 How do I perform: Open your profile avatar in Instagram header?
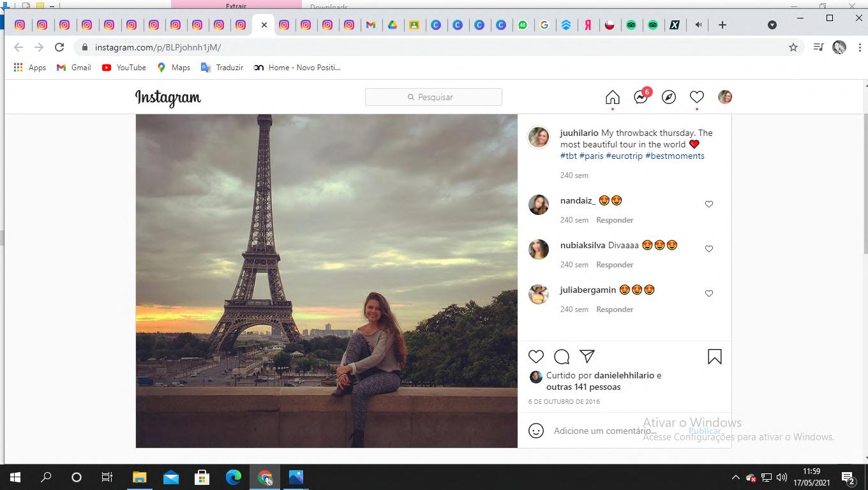pyautogui.click(x=725, y=97)
